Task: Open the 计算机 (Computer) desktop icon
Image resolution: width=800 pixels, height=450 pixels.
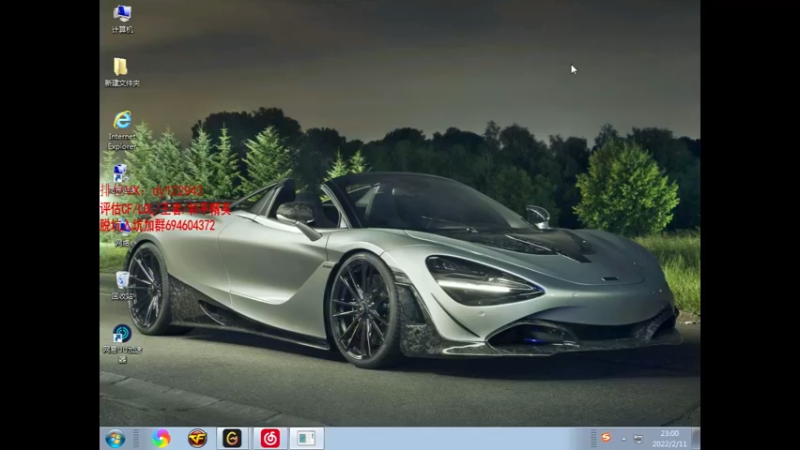Action: pos(122,19)
